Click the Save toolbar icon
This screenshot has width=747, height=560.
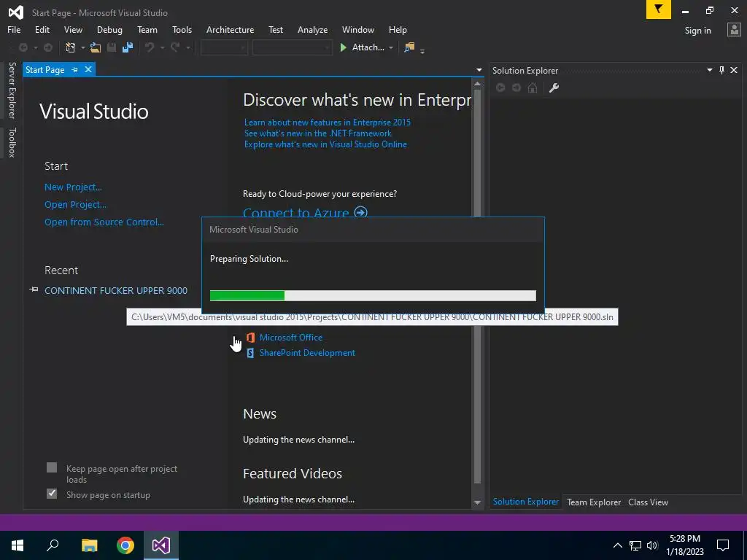112,47
